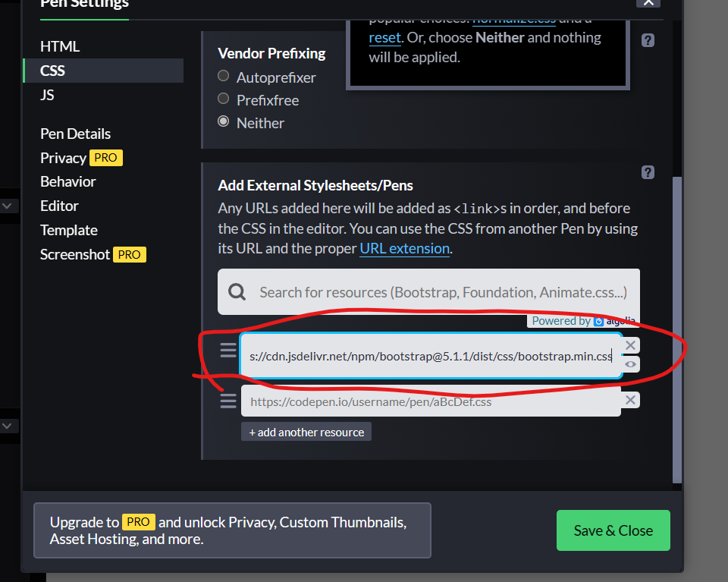Remove the empty resource row

pos(630,400)
